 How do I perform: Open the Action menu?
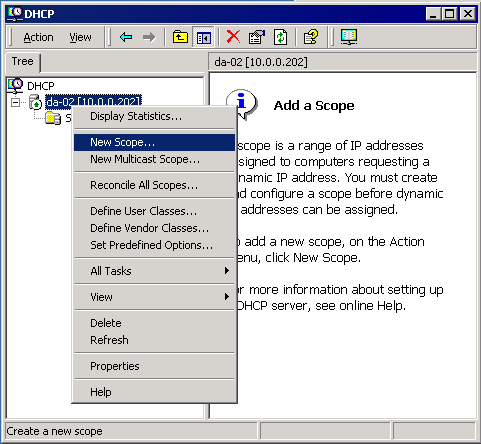tap(38, 37)
